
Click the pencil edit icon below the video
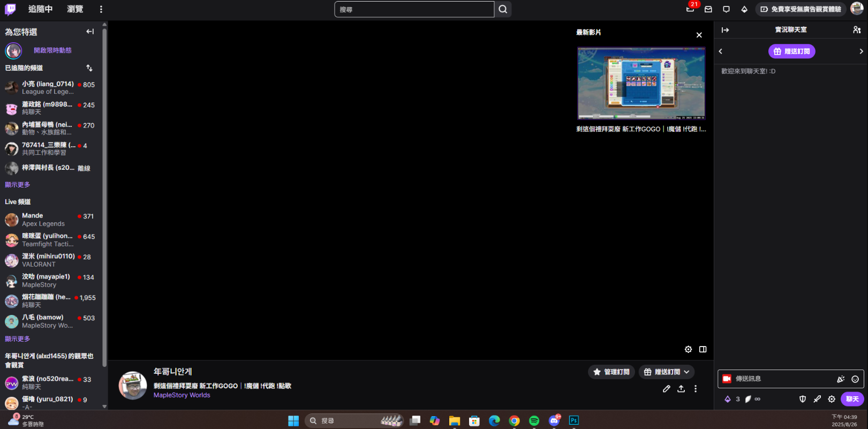pos(666,389)
